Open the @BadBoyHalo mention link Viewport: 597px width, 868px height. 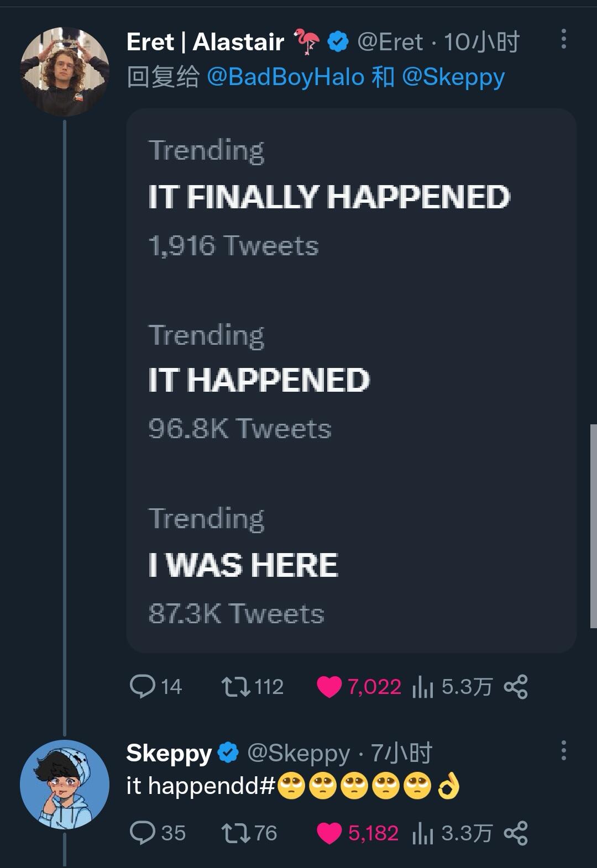click(x=286, y=77)
